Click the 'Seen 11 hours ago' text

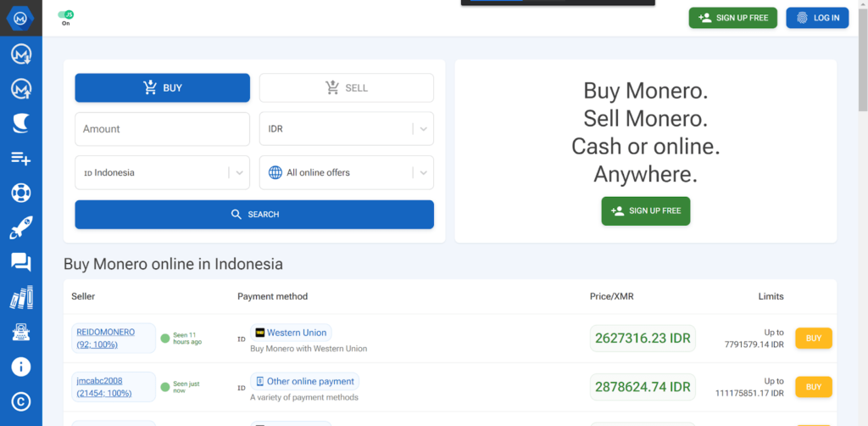coord(187,339)
